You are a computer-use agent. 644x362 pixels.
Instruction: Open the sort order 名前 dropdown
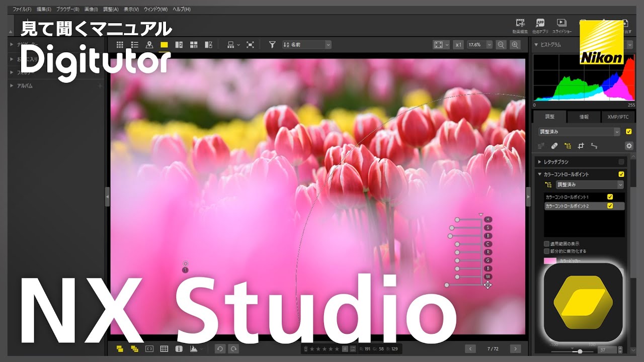306,45
